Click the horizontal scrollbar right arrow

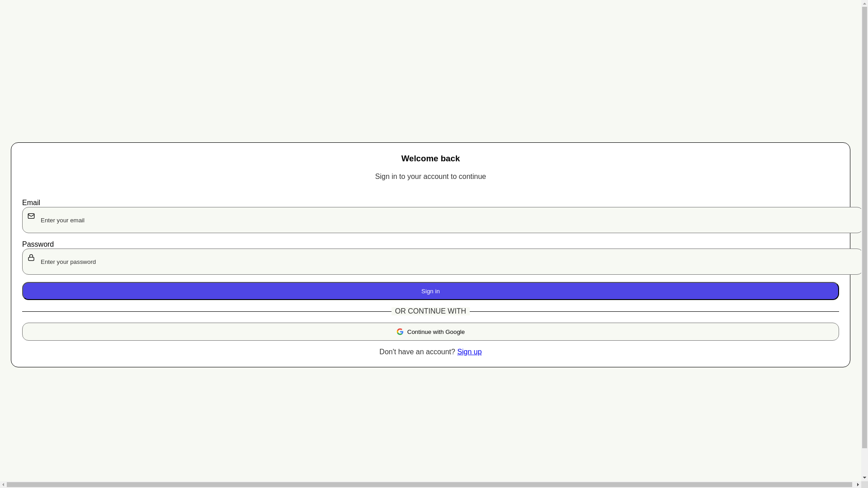[x=858, y=485]
